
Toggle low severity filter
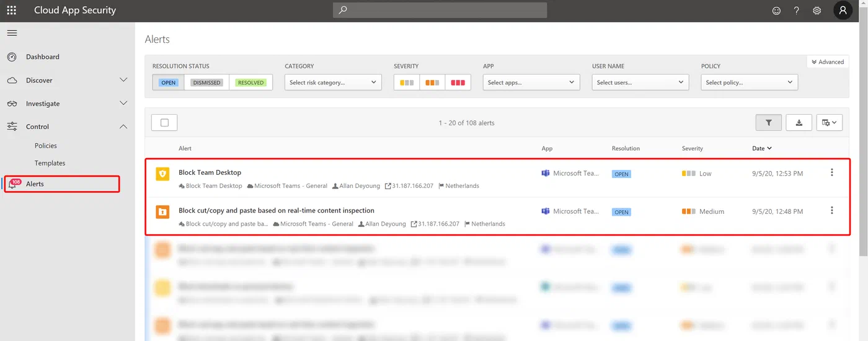[407, 82]
